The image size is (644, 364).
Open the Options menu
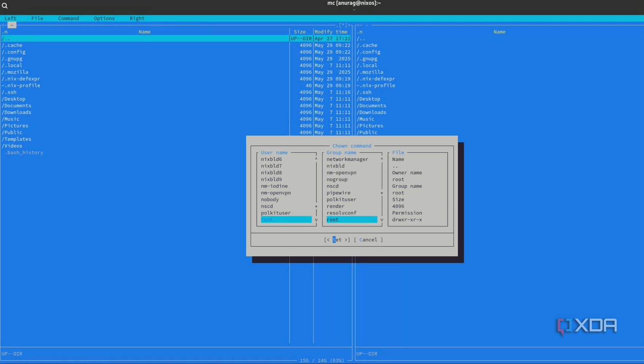tap(104, 19)
